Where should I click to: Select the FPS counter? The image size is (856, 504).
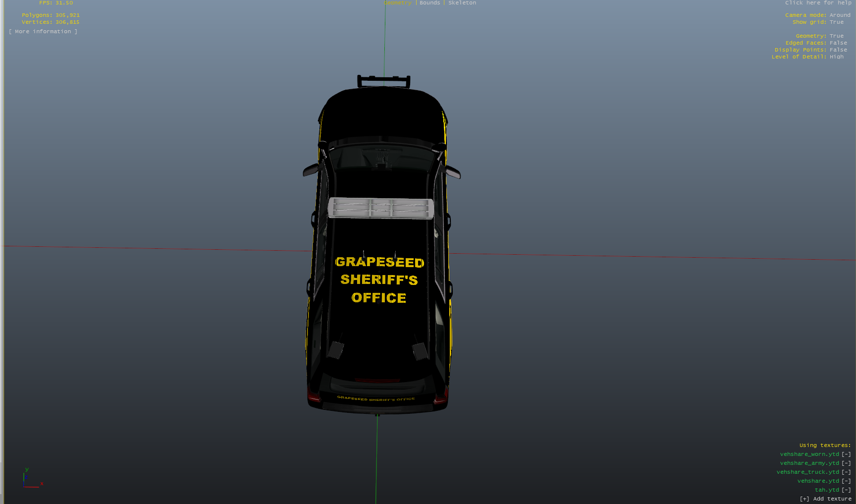click(56, 3)
